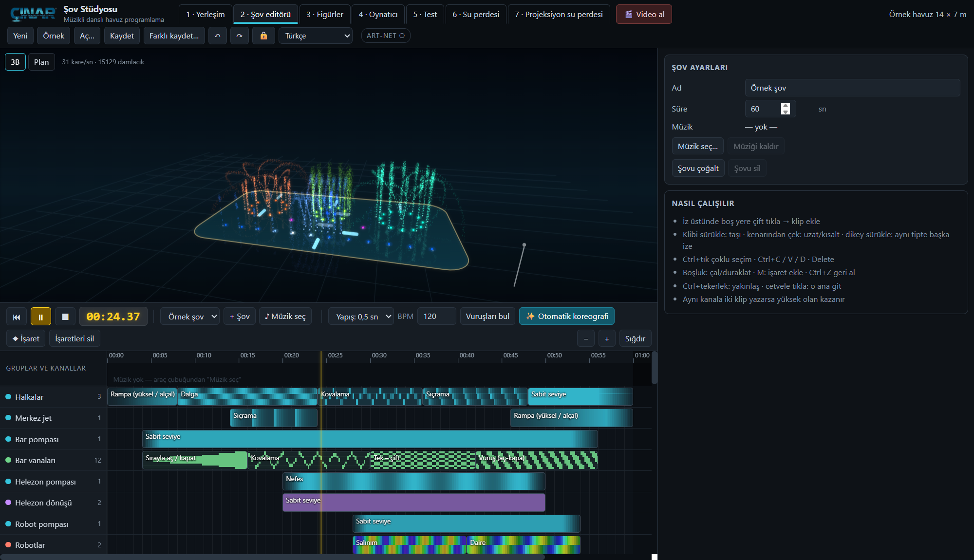Select the Bar vanaları channel row

tap(54, 460)
